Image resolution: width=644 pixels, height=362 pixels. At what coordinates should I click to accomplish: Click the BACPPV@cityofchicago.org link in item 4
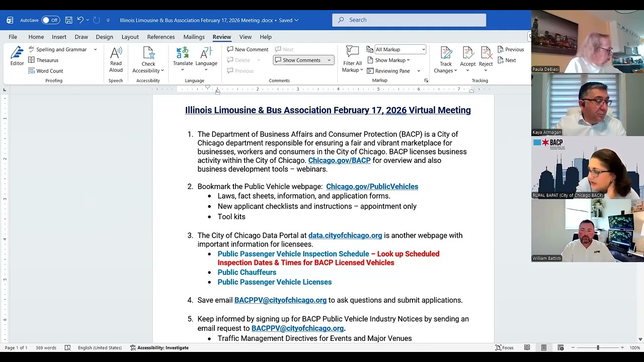click(280, 300)
